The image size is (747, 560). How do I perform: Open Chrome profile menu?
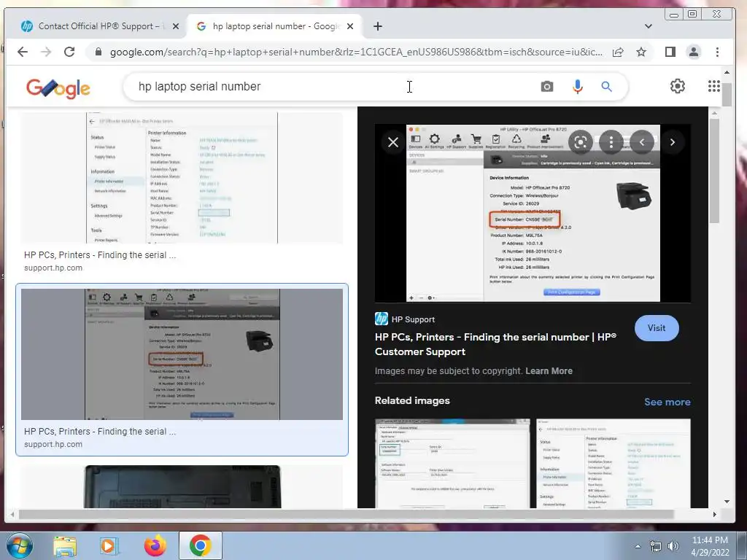(694, 52)
